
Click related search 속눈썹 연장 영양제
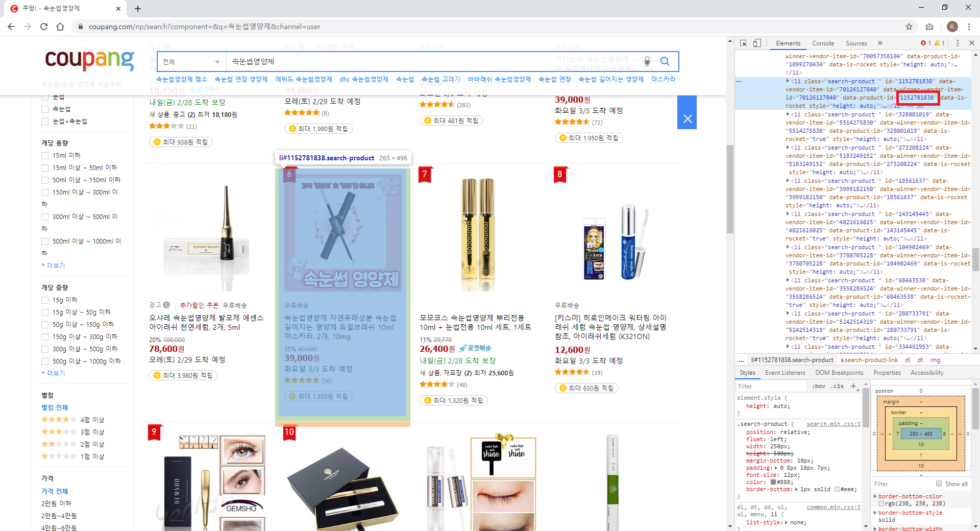(241, 79)
